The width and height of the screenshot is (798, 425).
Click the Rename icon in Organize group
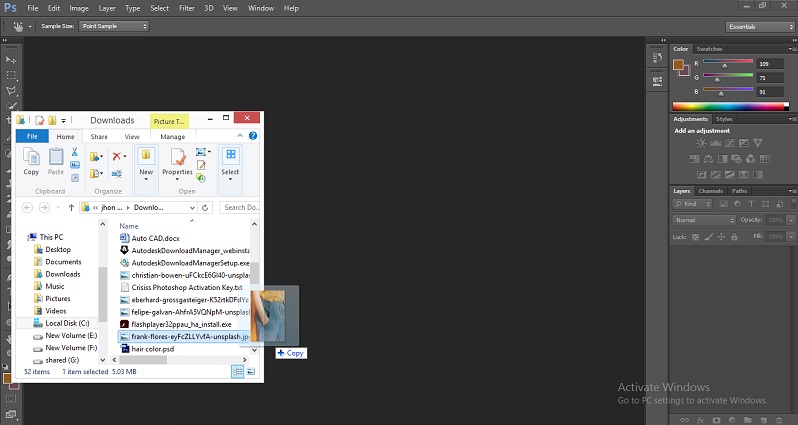coord(117,174)
